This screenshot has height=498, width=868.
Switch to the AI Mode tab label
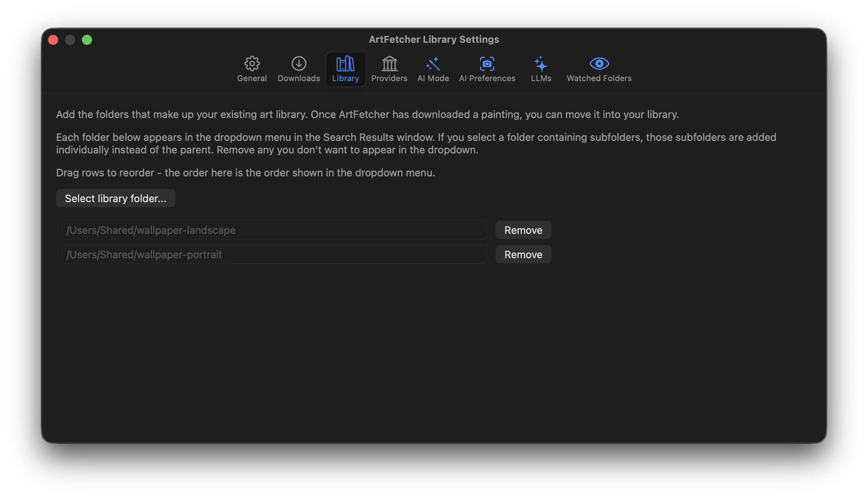(433, 78)
